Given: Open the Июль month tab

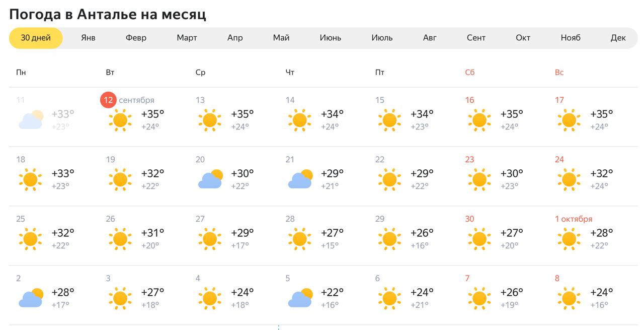Looking at the screenshot, I should click(x=382, y=38).
